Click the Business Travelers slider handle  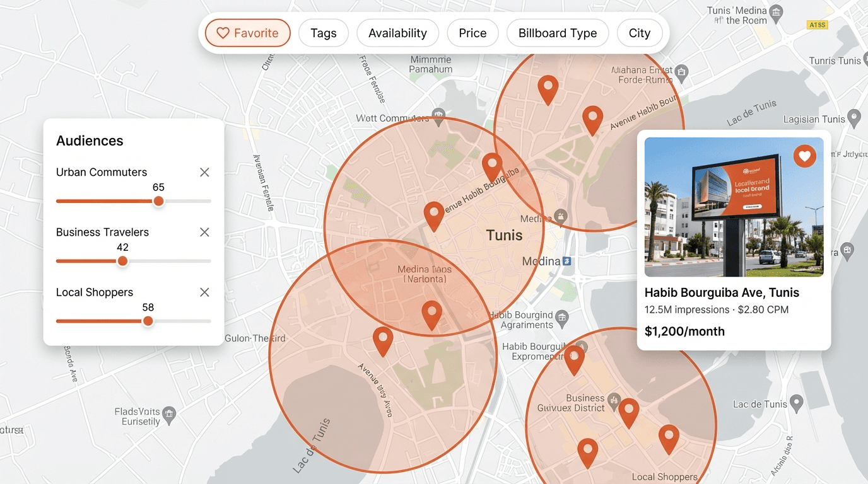pos(122,261)
